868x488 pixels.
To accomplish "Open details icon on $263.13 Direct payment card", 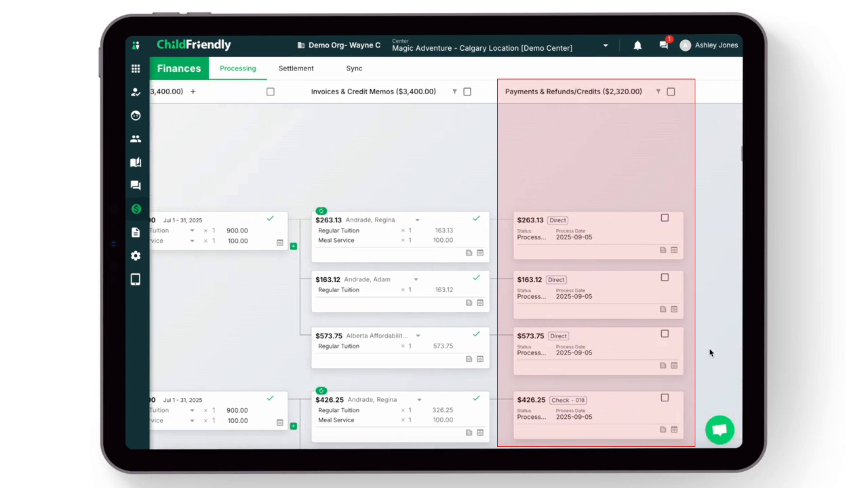I will pos(674,250).
